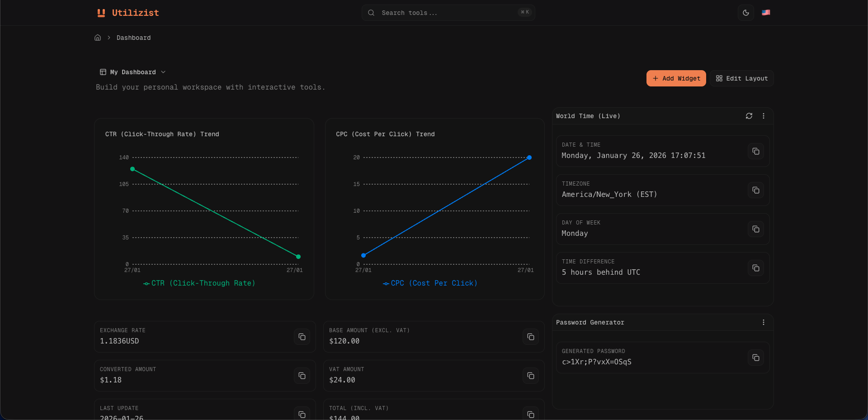
Task: Copy the timezone America/New_York
Action: click(755, 190)
